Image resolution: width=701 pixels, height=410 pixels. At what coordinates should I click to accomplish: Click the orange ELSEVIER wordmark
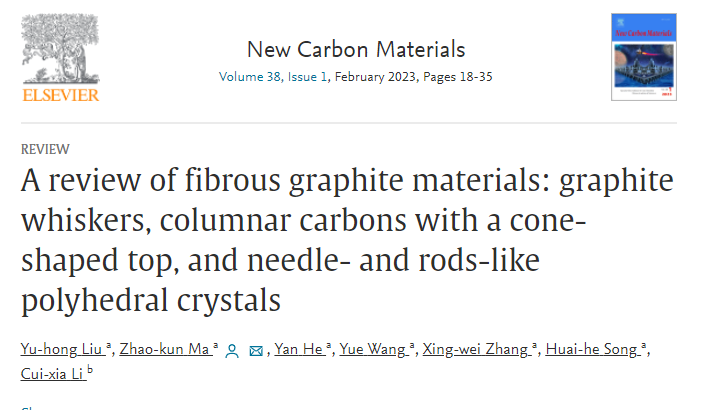point(60,95)
